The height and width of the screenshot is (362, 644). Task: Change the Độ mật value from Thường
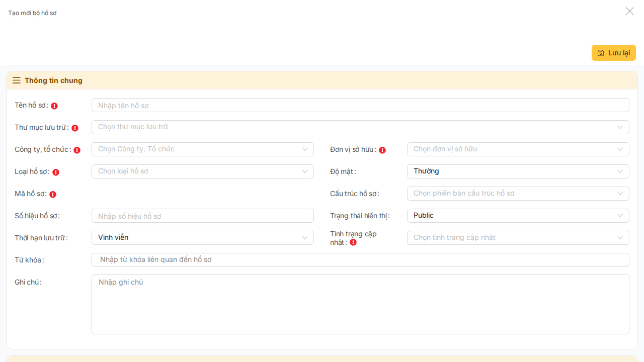(518, 171)
